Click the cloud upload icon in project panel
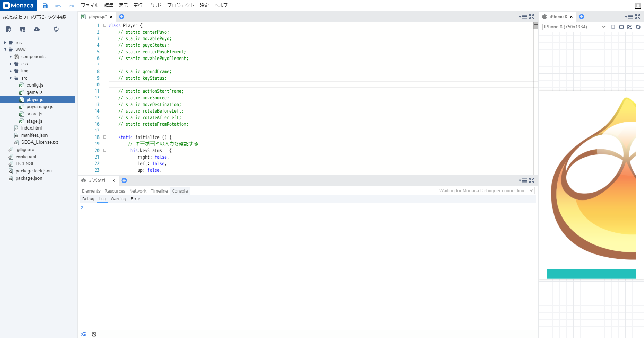The height and width of the screenshot is (338, 644). coord(37,29)
